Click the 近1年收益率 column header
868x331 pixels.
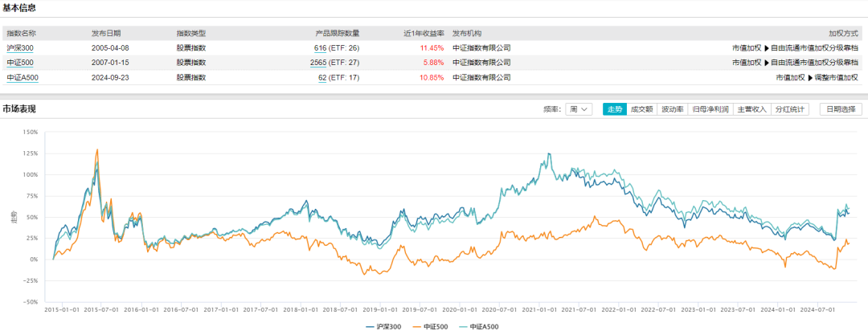click(x=423, y=33)
